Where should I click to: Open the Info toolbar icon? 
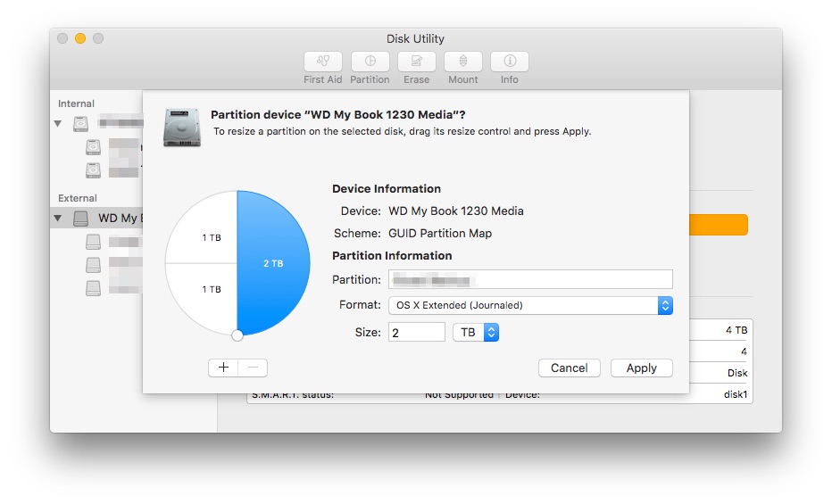(x=510, y=62)
